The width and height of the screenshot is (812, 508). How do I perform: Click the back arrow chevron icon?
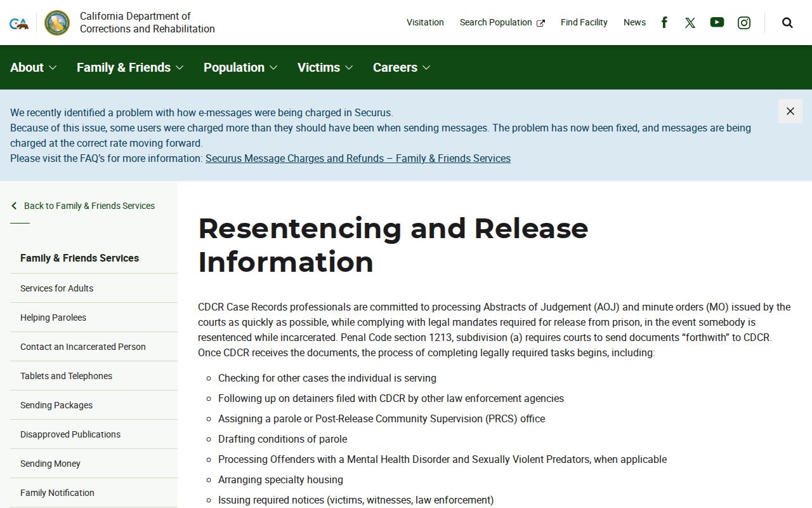coord(14,206)
